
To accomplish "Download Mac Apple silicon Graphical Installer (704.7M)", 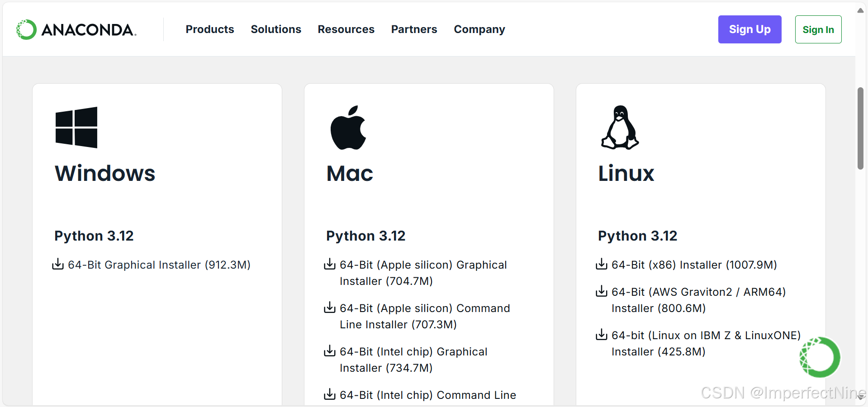I will pos(423,273).
